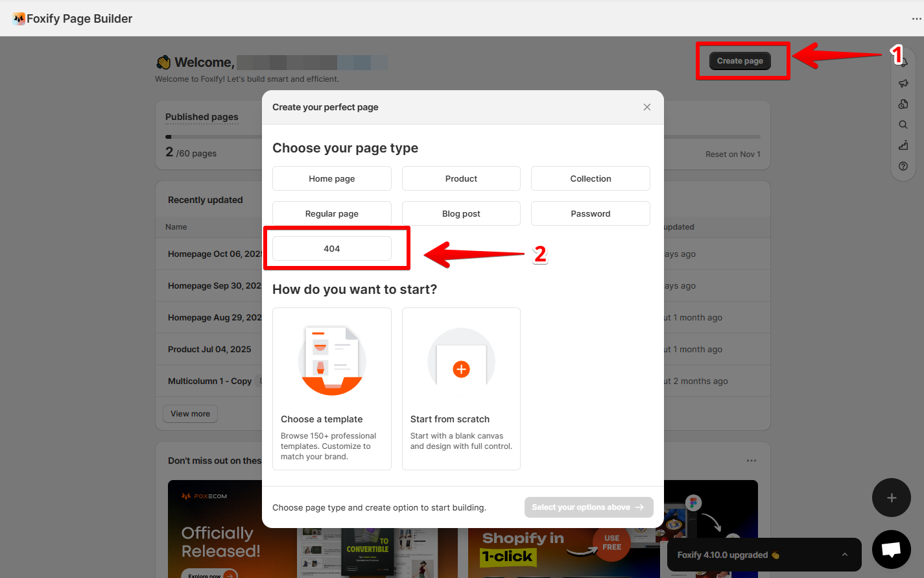
Task: Click the waving hand emoji by Welcome
Action: coord(163,62)
